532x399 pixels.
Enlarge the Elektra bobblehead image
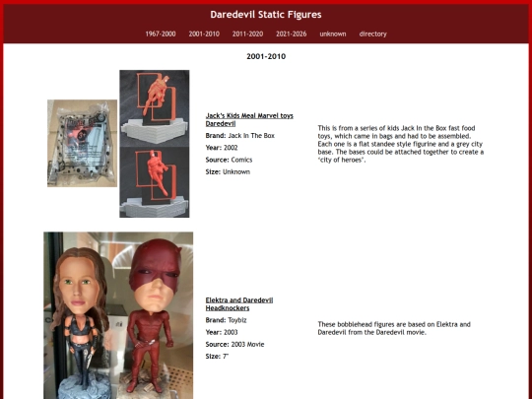pyautogui.click(x=81, y=315)
